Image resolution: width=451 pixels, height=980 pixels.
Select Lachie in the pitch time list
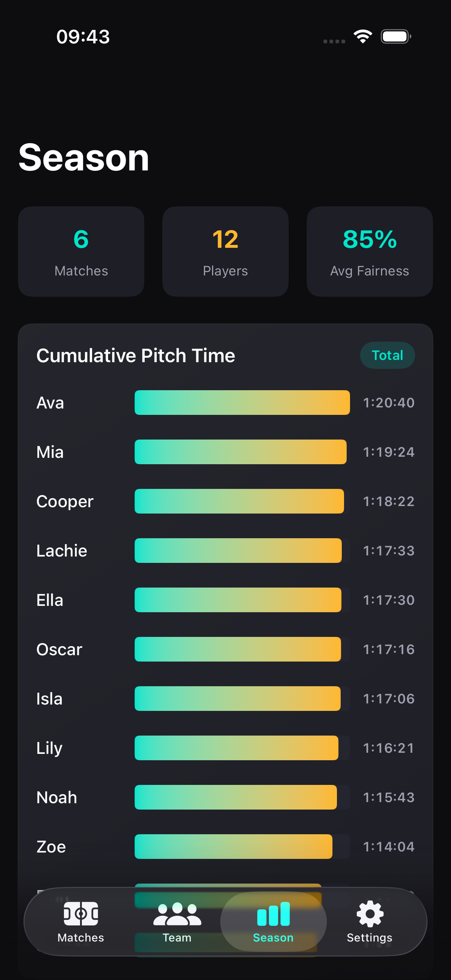click(62, 551)
